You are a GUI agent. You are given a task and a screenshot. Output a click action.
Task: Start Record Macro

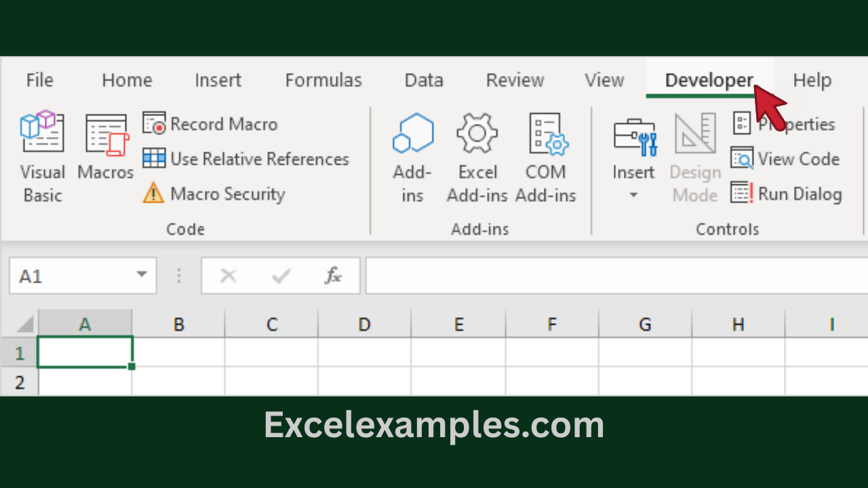(x=210, y=124)
